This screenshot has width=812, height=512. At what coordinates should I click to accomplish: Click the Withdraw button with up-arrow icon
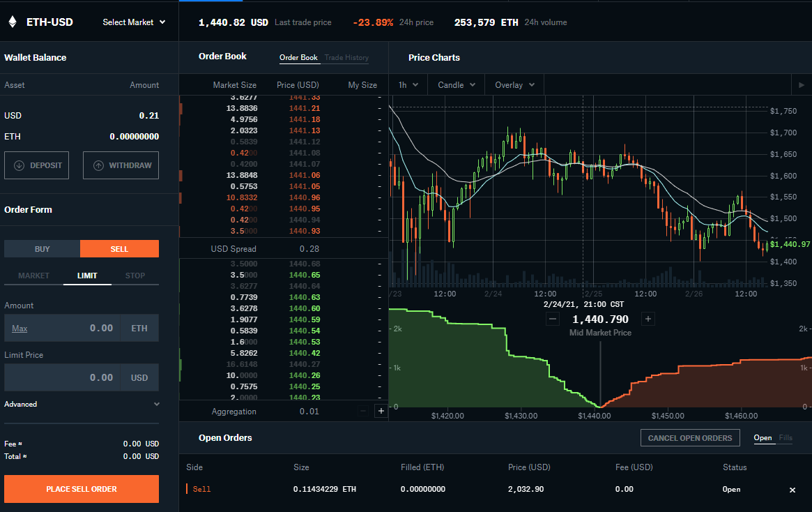(121, 165)
